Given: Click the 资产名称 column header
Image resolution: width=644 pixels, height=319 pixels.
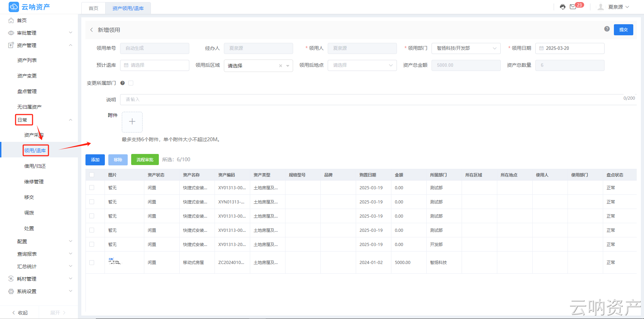Looking at the screenshot, I should click(191, 175).
